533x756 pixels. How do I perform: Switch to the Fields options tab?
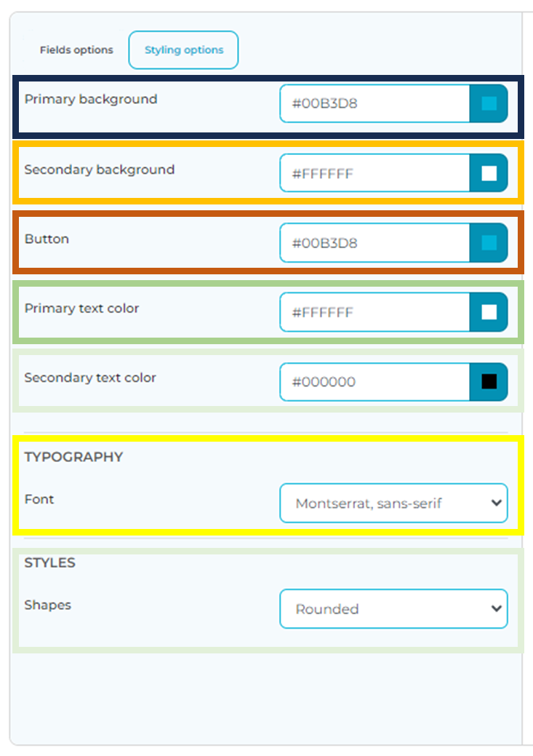coord(76,49)
